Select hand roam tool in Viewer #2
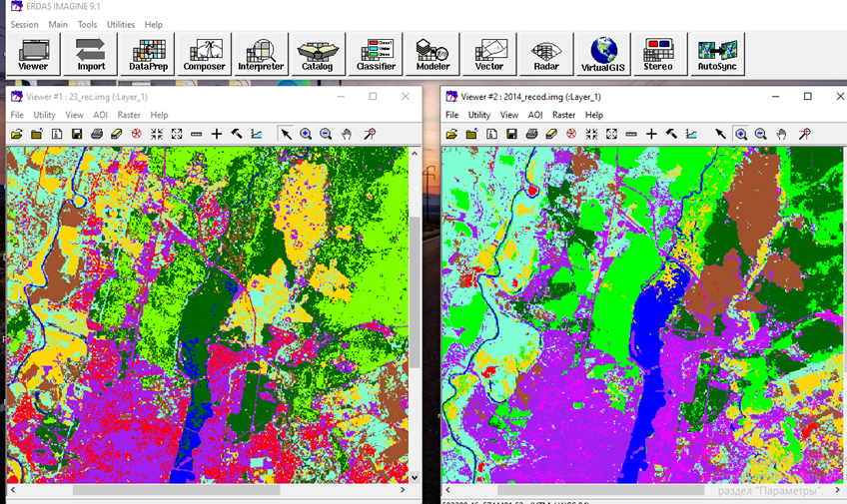 [781, 134]
